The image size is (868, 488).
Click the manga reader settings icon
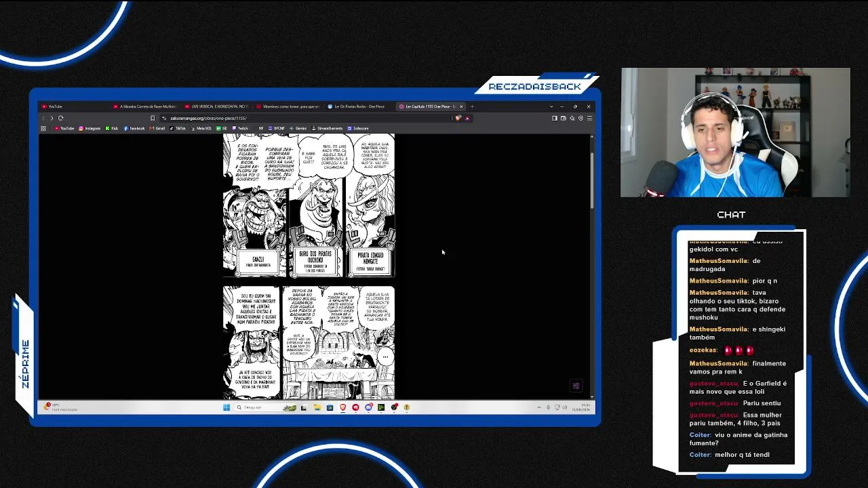click(x=576, y=386)
